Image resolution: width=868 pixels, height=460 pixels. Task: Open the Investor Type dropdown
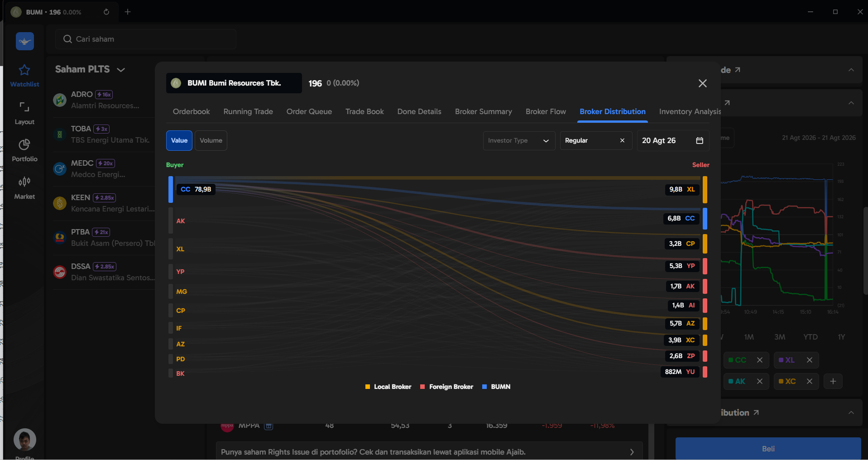519,140
